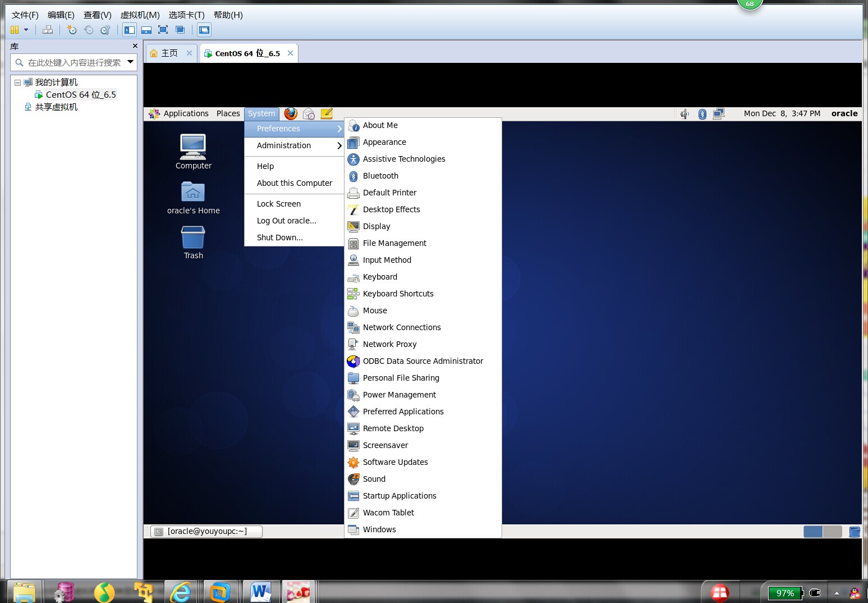868x603 pixels.
Task: Open Display preferences
Action: pos(422,226)
